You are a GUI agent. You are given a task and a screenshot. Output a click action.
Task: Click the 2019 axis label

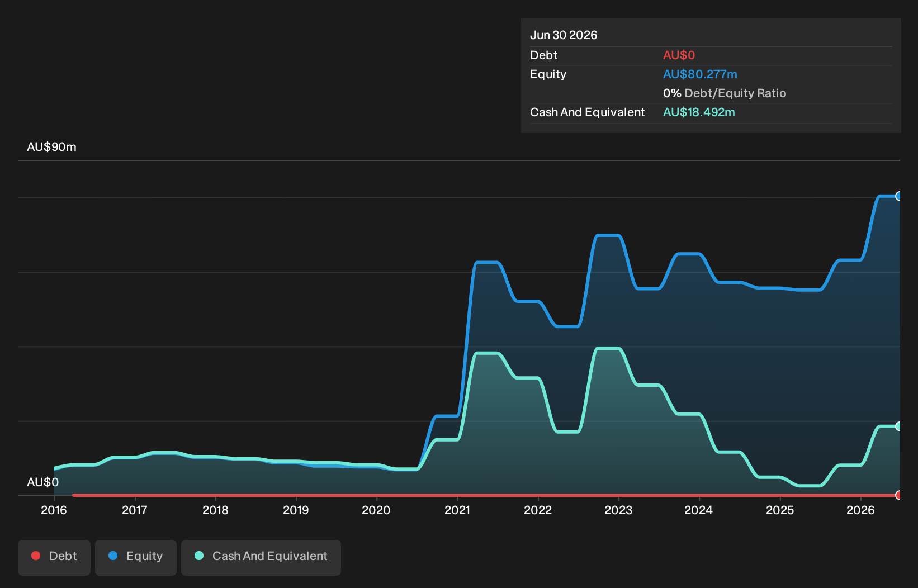pos(296,510)
